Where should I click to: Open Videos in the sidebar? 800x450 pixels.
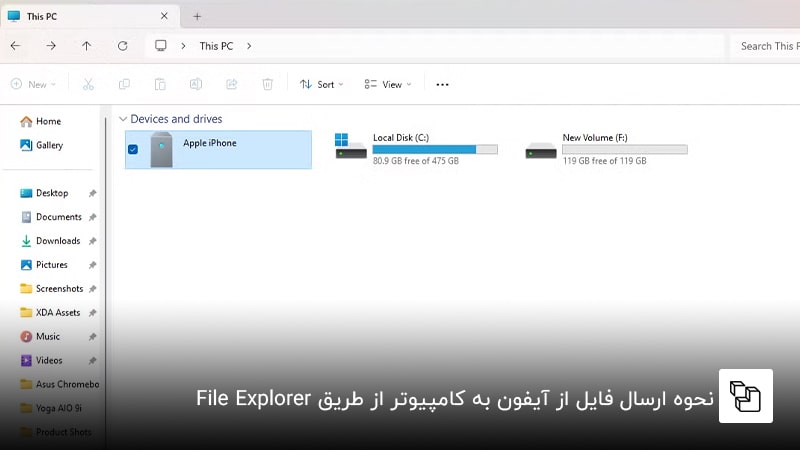pyautogui.click(x=41, y=361)
